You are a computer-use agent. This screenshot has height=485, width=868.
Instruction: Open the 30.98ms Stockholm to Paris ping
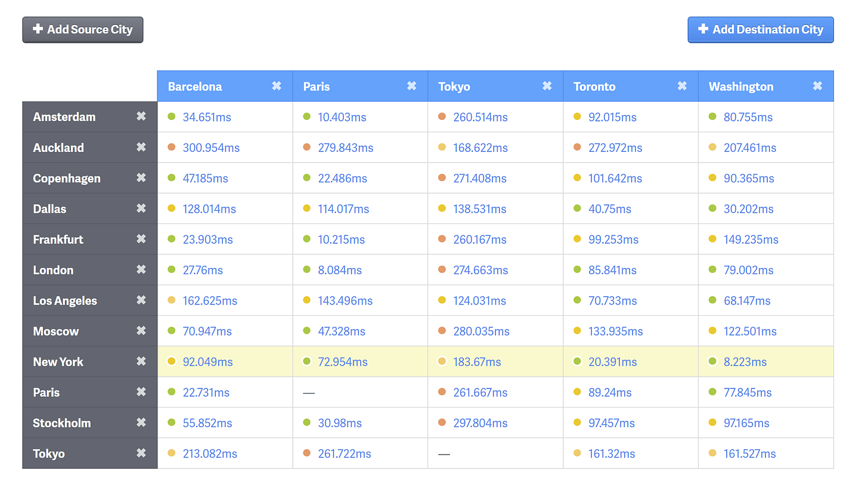[x=340, y=423]
